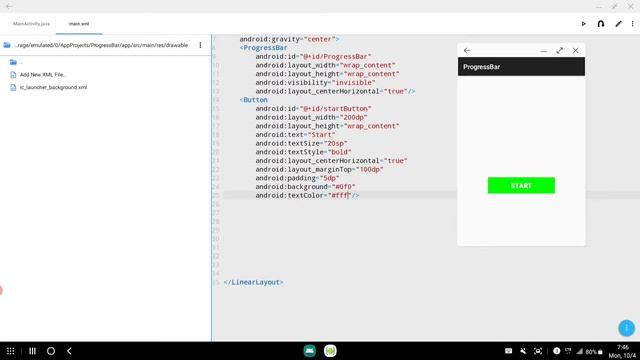
Task: Open the file browser three-dot menu
Action: coord(200,45)
